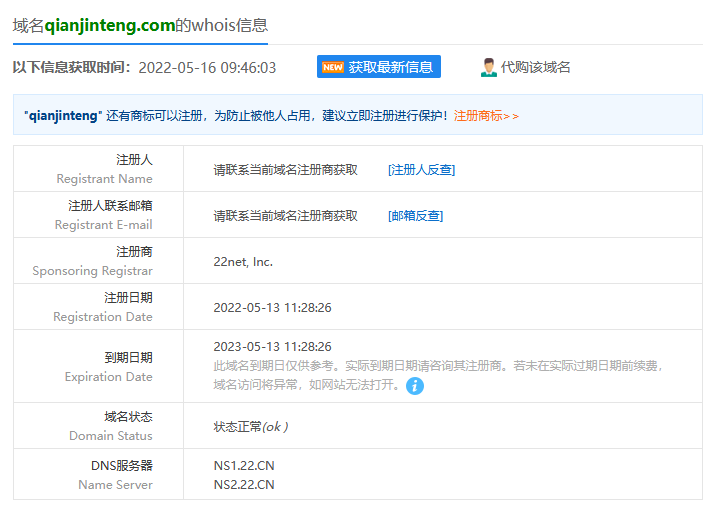Click the orange NEW badge icon
The width and height of the screenshot is (714, 505).
click(333, 67)
